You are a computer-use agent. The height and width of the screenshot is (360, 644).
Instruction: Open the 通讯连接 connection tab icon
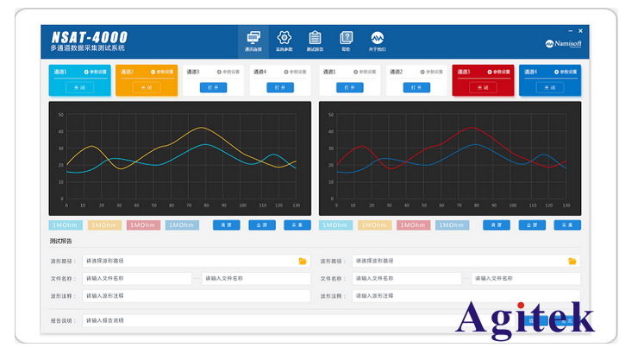pos(253,39)
